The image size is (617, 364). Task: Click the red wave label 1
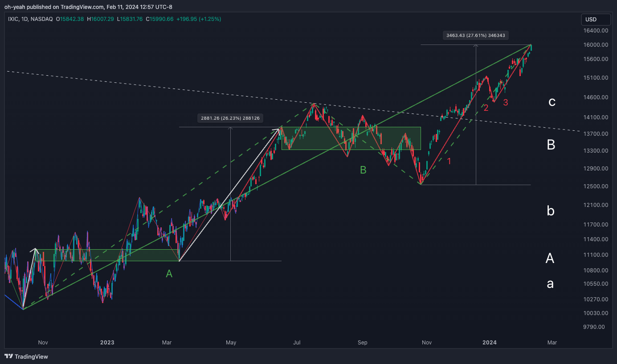click(x=449, y=161)
